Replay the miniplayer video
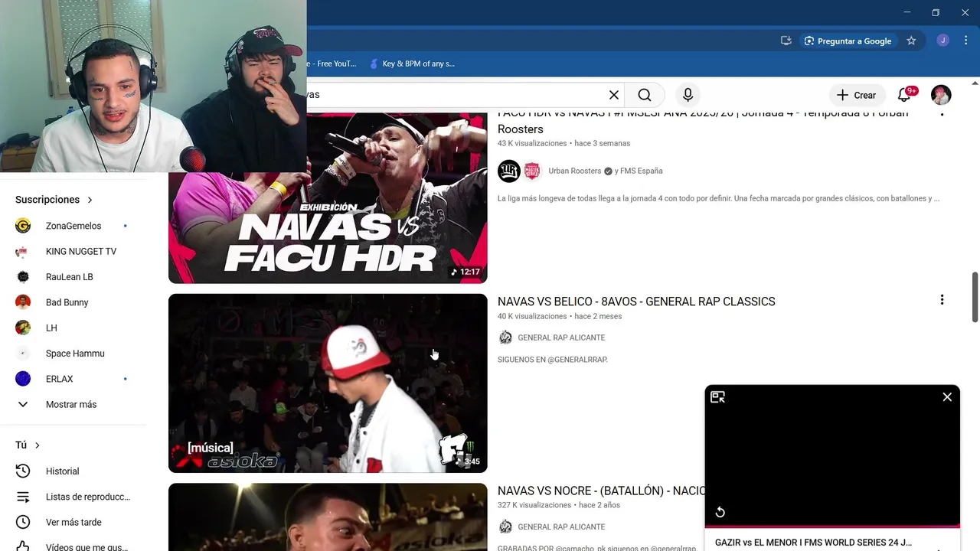The height and width of the screenshot is (551, 980). pyautogui.click(x=720, y=512)
